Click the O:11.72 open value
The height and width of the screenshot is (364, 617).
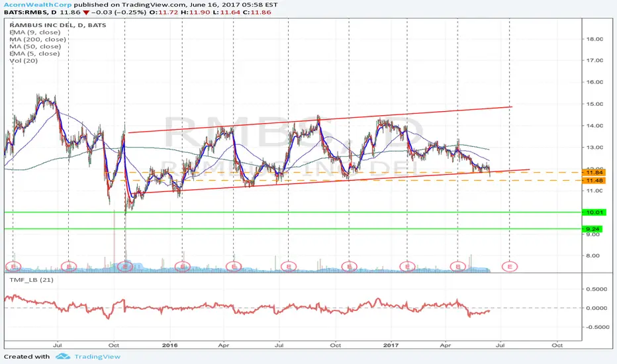point(164,12)
